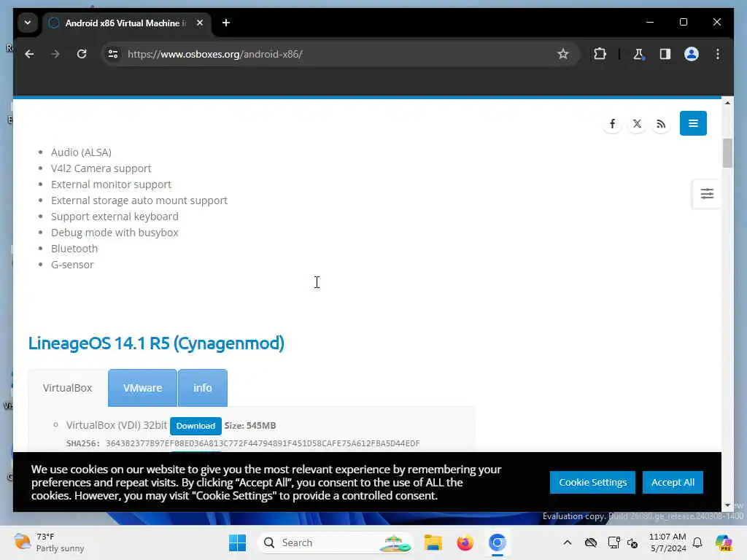Open the tab search dropdown
747x560 pixels.
[x=28, y=23]
